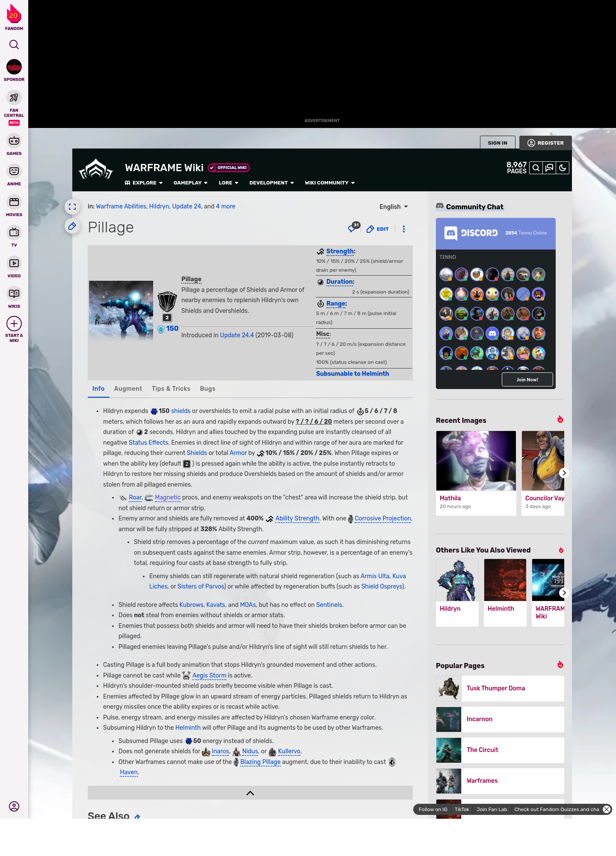
Task: Close the Fandom notification banner
Action: point(607,809)
